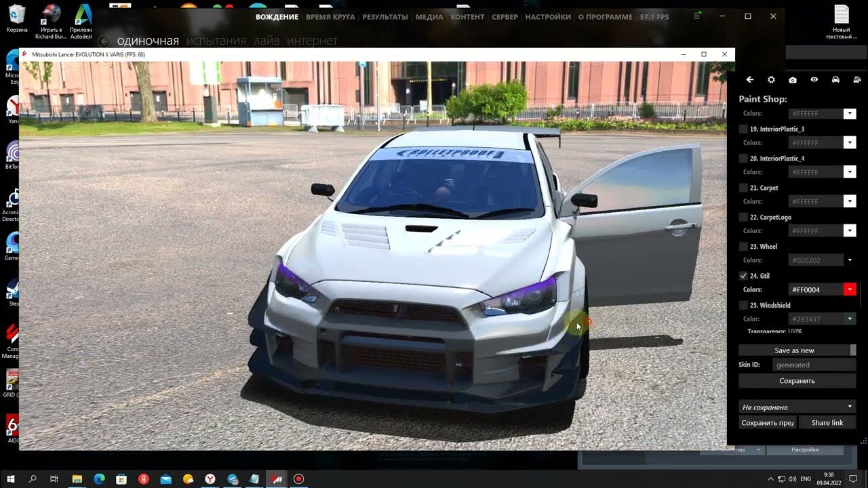Open the КОНТЕНТ menu tab
This screenshot has width=868, height=488.
click(x=467, y=17)
